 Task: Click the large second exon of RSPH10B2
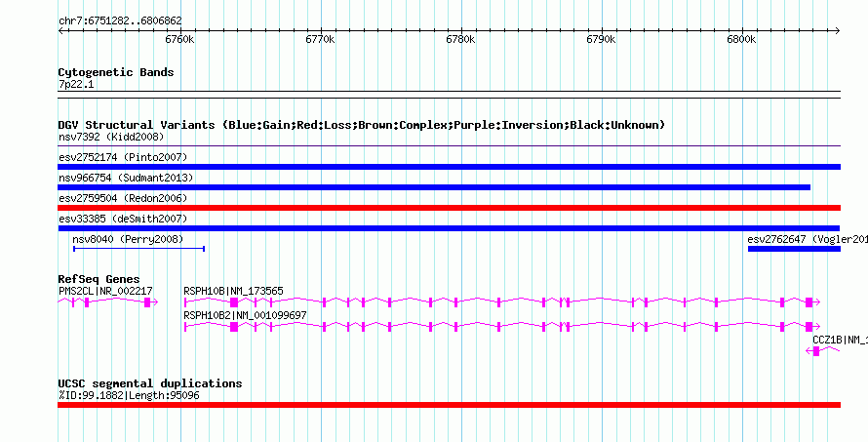point(234,326)
